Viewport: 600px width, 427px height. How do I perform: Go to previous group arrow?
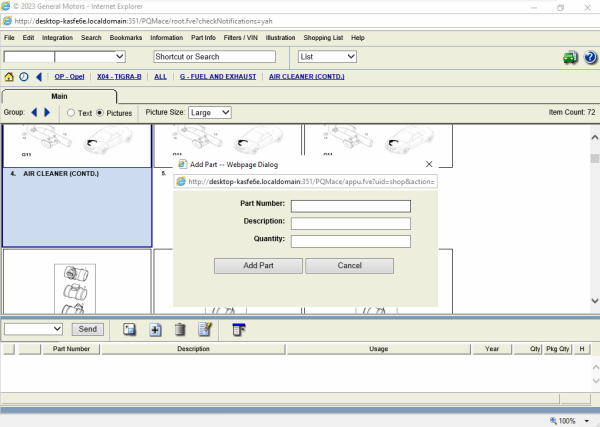[x=34, y=112]
